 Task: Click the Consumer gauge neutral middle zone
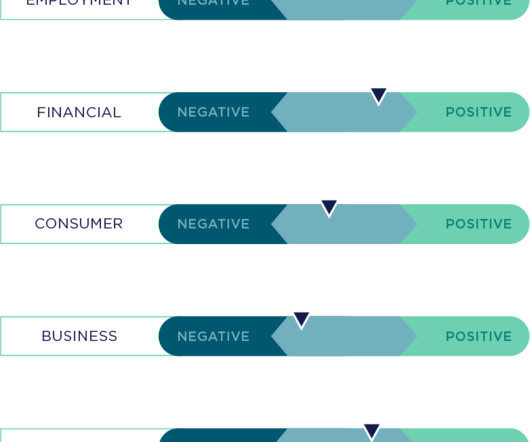coord(344,224)
